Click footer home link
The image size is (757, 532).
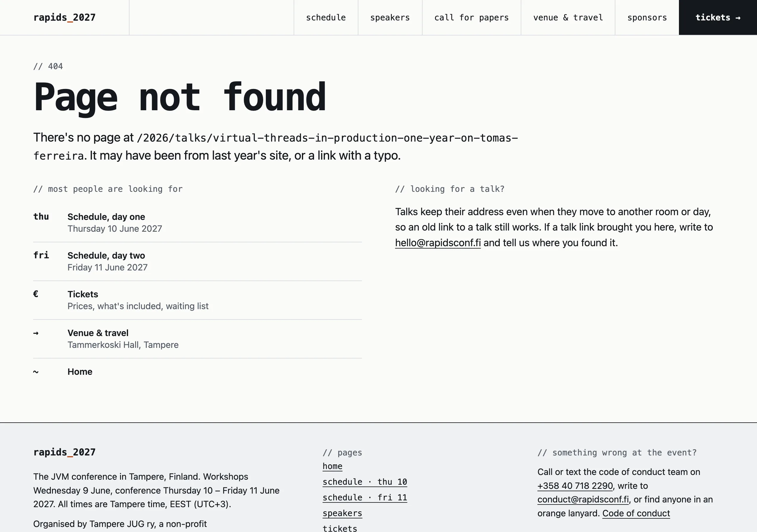click(332, 466)
